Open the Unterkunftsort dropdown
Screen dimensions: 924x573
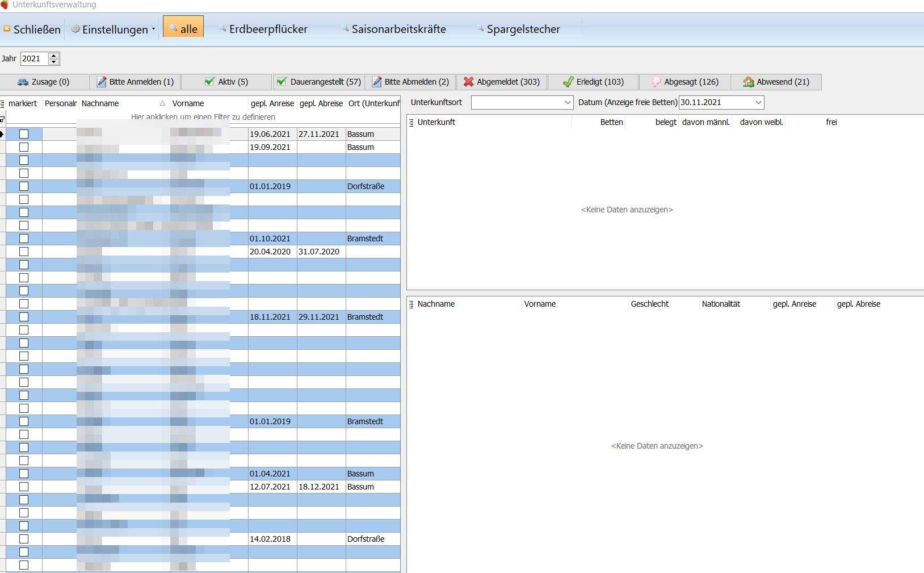(x=568, y=102)
